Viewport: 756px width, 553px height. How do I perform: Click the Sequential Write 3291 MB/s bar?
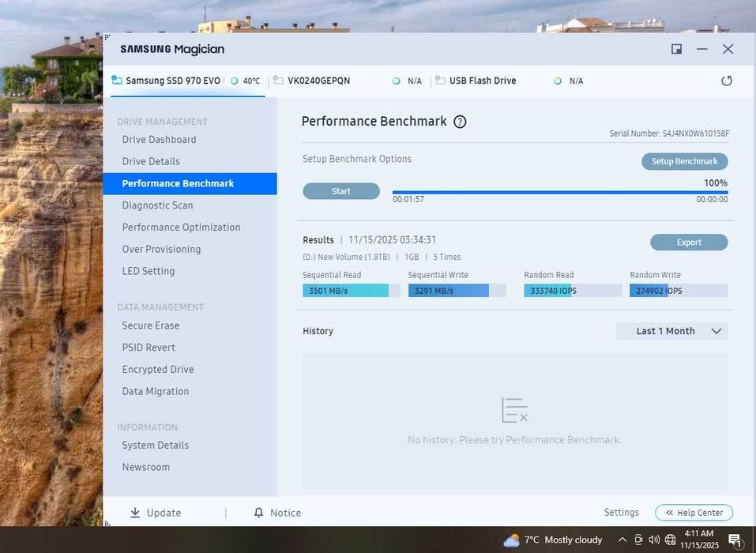coord(457,291)
